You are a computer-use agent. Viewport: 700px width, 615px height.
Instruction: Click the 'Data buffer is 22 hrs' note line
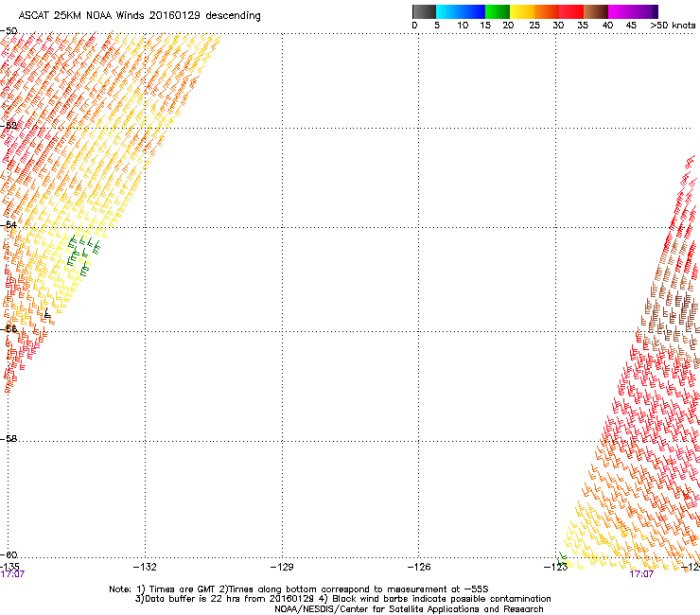342,599
